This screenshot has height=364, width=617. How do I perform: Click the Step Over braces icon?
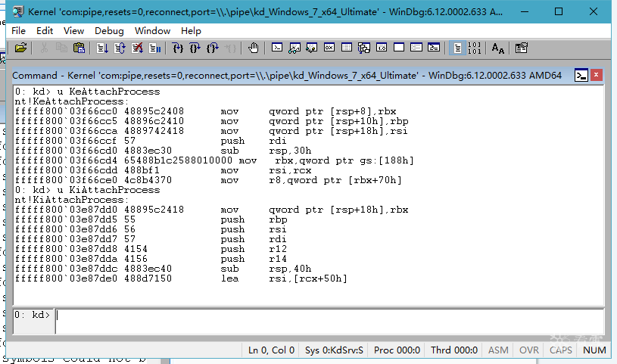click(195, 48)
